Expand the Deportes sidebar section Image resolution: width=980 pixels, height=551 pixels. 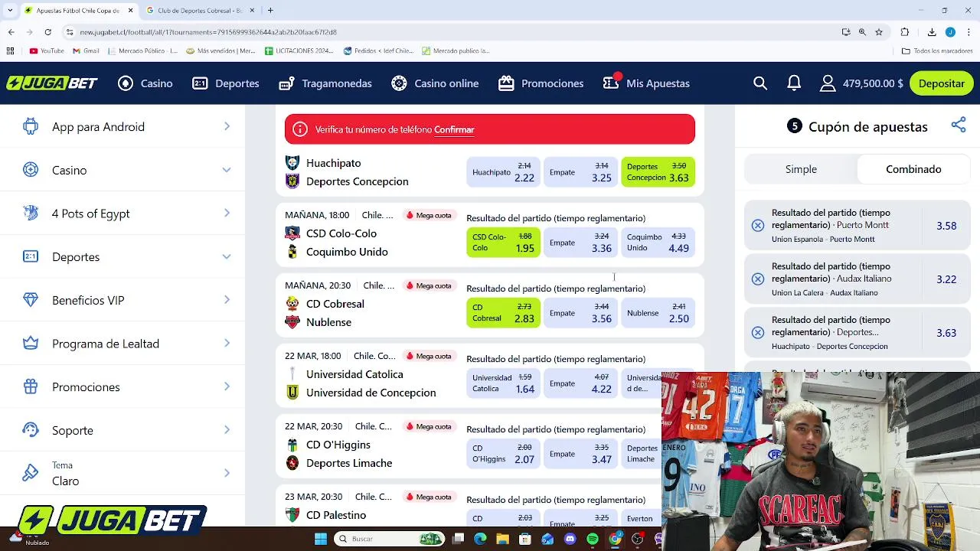pos(227,256)
